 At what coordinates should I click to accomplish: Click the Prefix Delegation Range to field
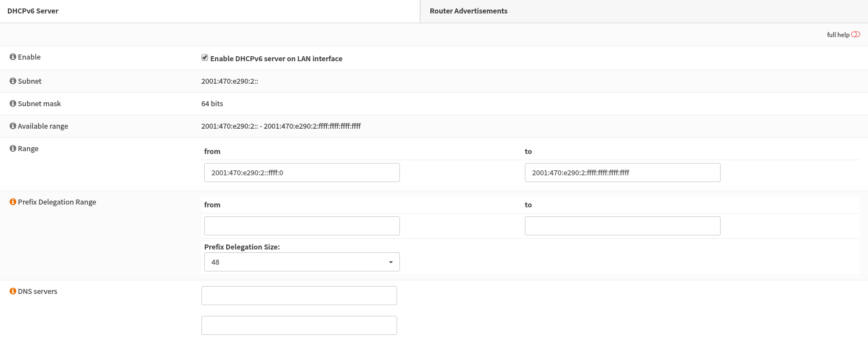(622, 226)
